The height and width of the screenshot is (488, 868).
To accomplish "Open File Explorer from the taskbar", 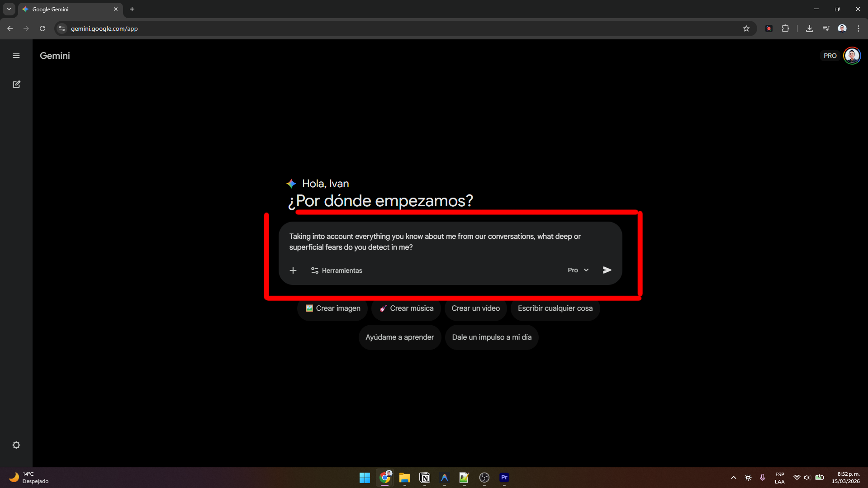I will [x=405, y=478].
